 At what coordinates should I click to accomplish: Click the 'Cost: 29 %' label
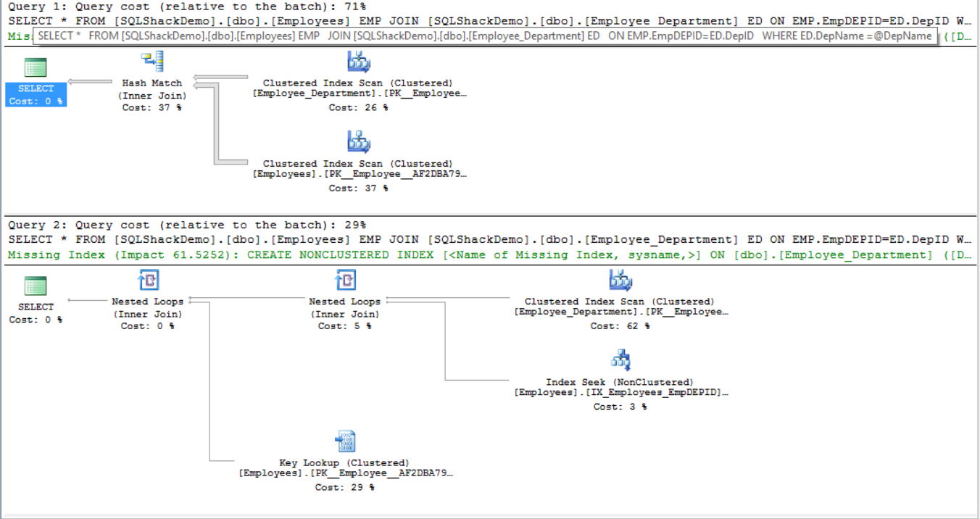(345, 488)
